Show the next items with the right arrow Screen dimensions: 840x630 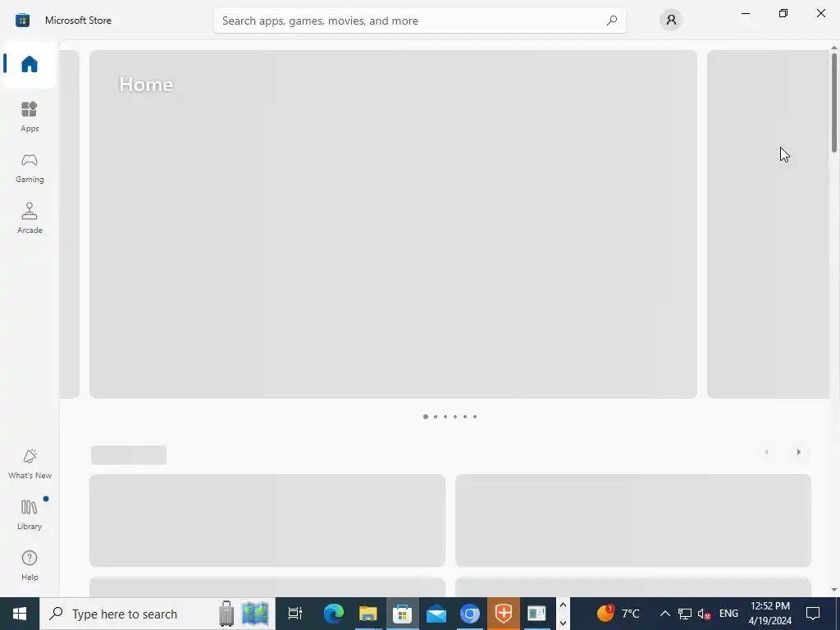click(x=798, y=452)
